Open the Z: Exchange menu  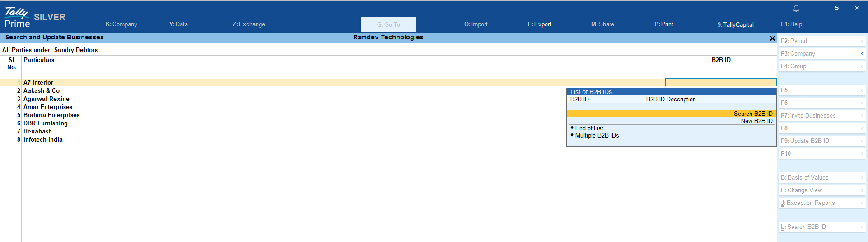tap(249, 24)
